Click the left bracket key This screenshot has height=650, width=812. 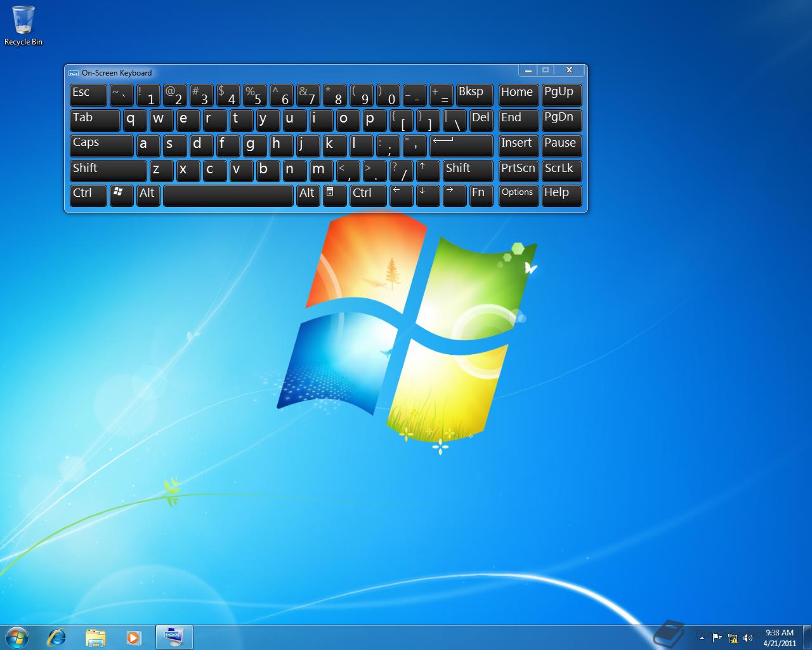401,120
